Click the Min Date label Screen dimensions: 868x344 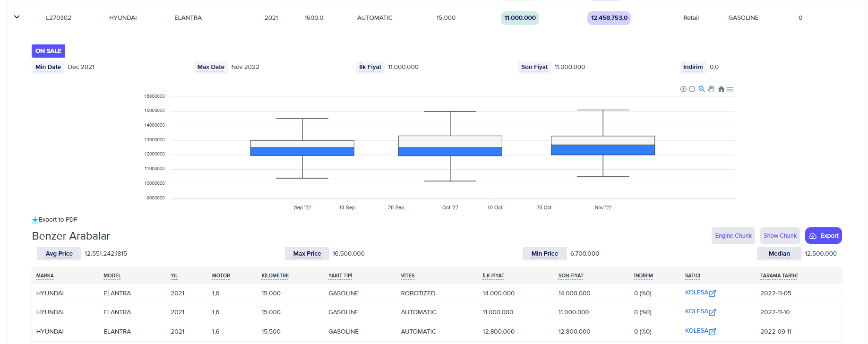coord(48,67)
